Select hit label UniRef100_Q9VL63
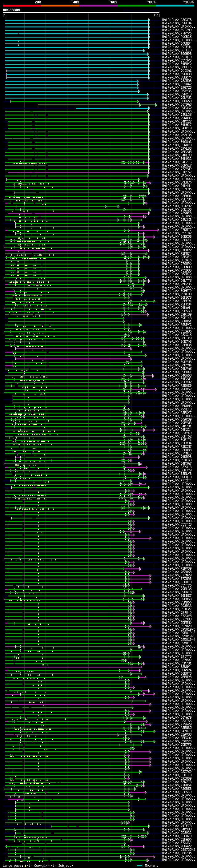Image resolution: width=197 pixels, height=868 pixels. pos(177,148)
